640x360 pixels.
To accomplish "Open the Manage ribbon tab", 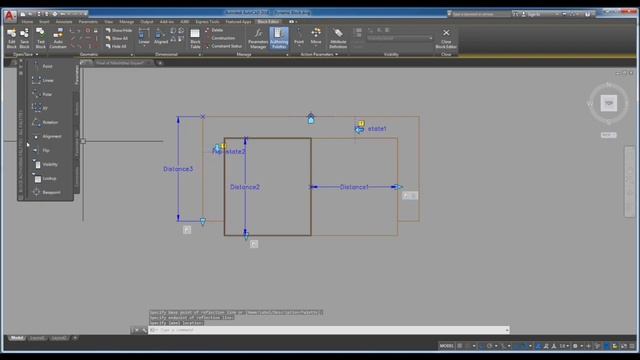I will point(127,22).
